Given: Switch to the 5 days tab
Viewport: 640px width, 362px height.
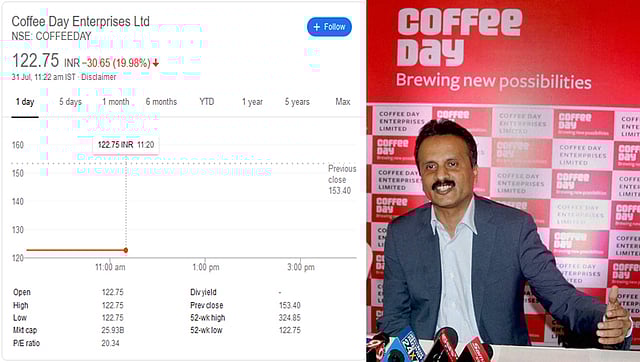Looking at the screenshot, I should tap(71, 102).
